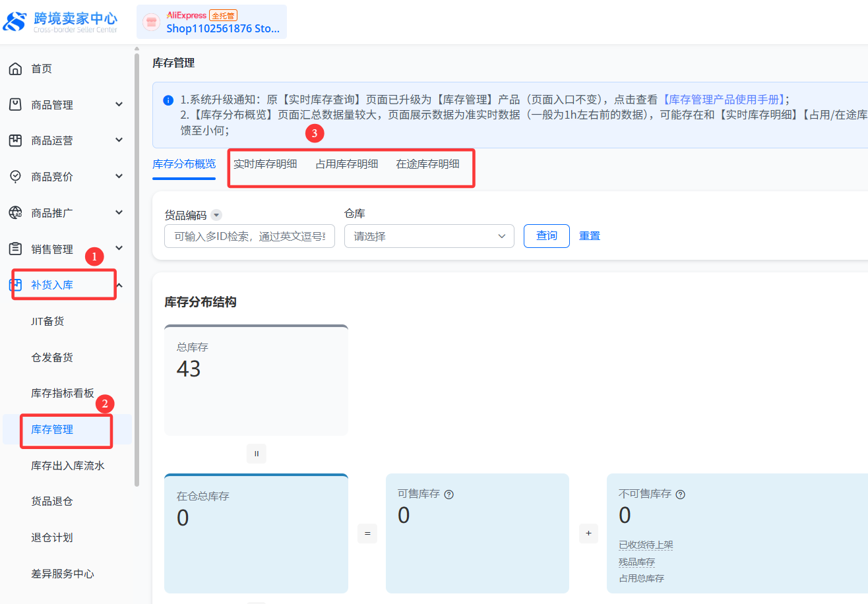
Task: Click the 重置 reset link
Action: pos(590,236)
